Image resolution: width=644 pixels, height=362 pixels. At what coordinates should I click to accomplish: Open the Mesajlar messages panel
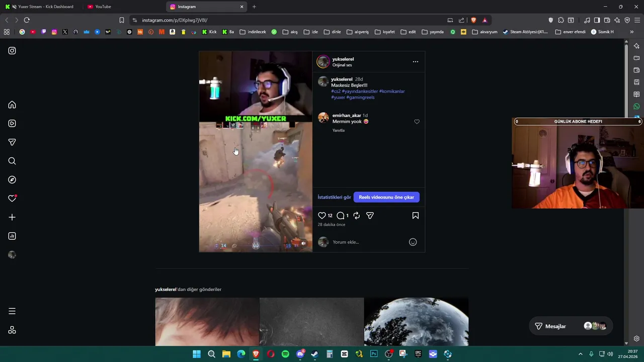571,326
